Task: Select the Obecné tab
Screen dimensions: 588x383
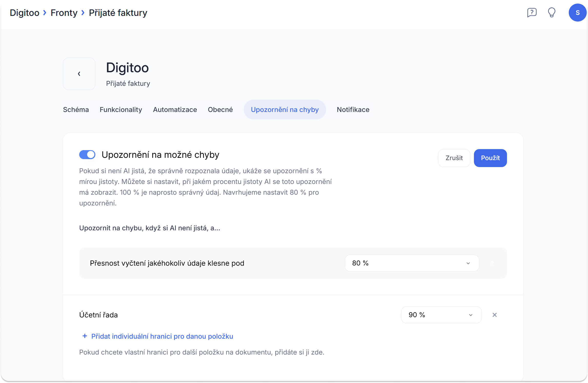Action: pos(220,110)
